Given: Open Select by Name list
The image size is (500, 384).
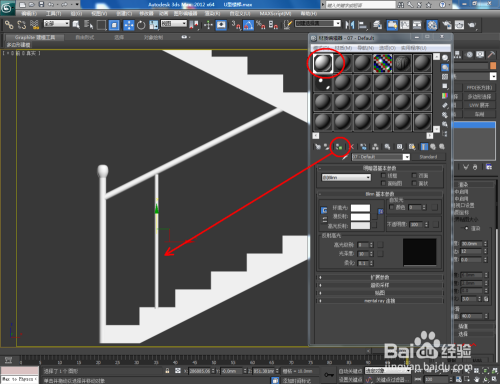Looking at the screenshot, I should tap(89, 25).
